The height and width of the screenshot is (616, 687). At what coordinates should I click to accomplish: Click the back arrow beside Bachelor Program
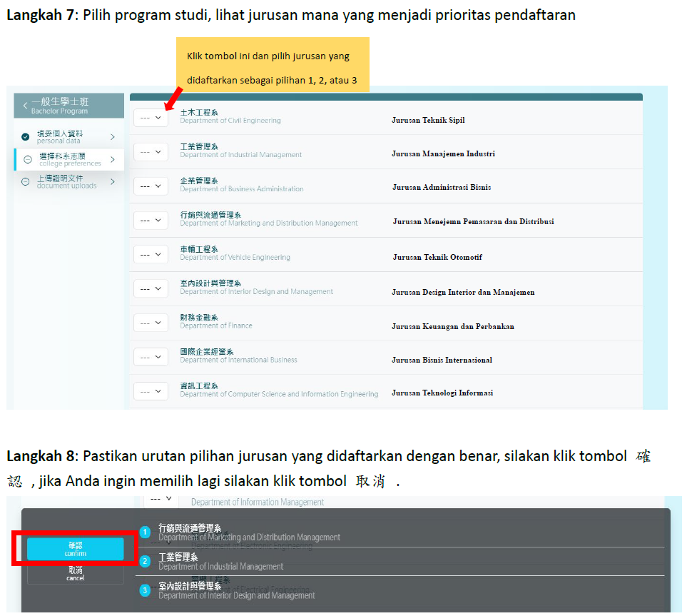tap(25, 106)
